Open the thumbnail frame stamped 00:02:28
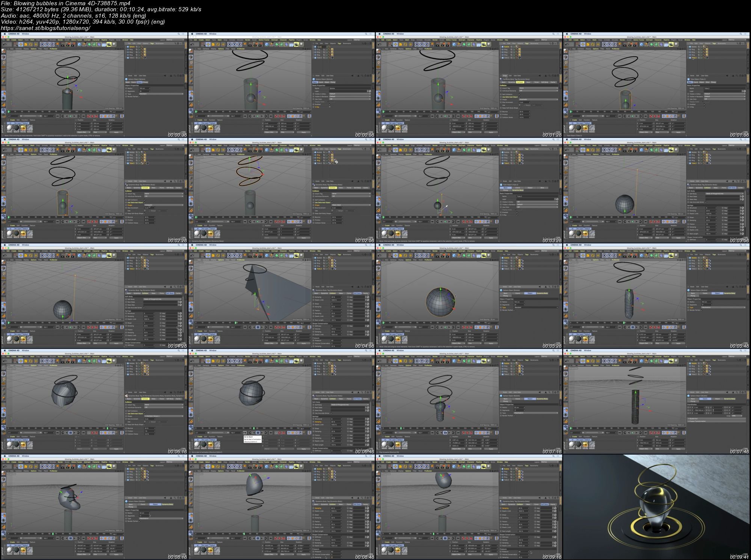The image size is (751, 560). tap(94, 190)
